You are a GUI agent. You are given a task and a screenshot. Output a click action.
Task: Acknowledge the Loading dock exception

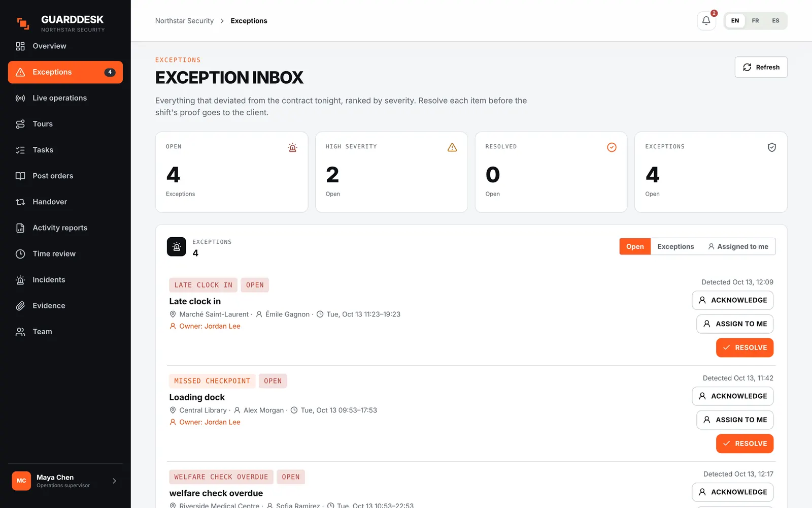[732, 396]
